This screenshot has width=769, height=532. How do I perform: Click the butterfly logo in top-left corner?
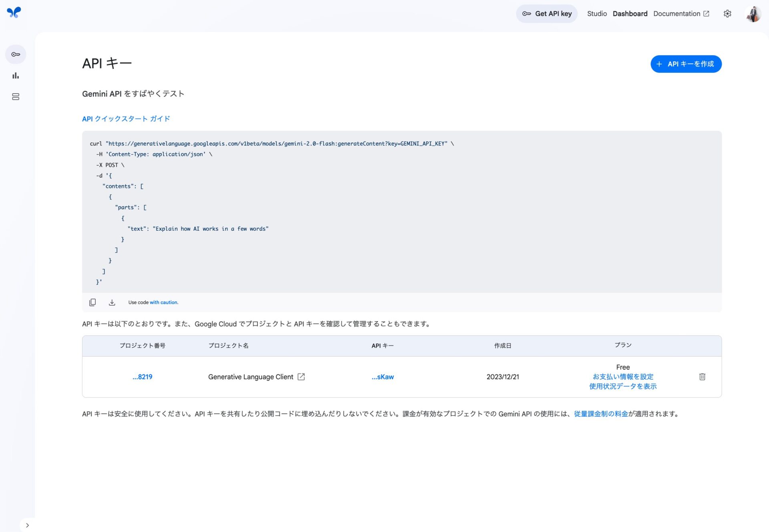pos(14,12)
